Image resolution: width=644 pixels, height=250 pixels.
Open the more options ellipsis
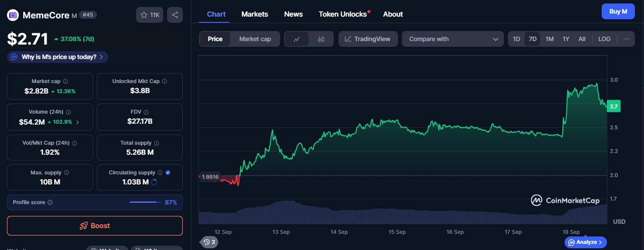[x=627, y=39]
